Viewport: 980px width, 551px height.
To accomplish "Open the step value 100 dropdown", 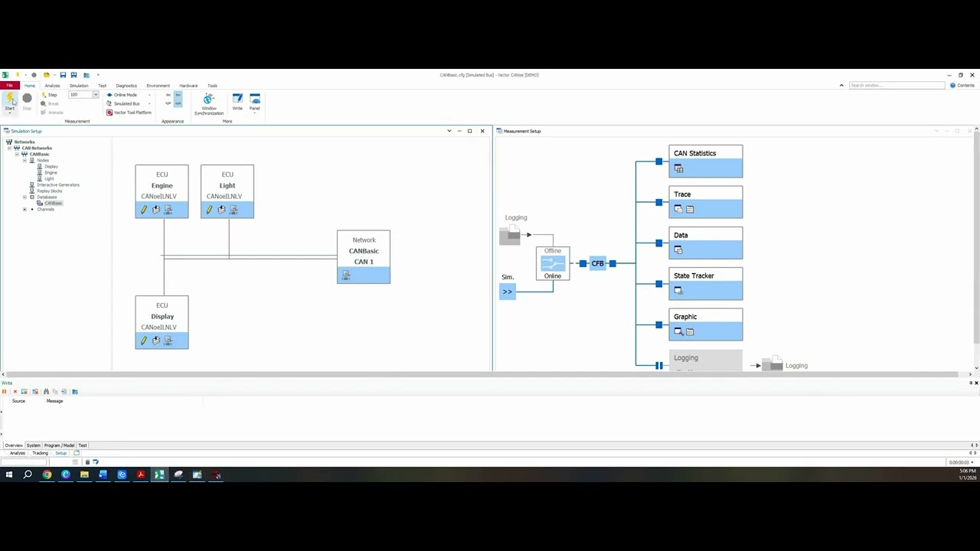I will (x=96, y=95).
